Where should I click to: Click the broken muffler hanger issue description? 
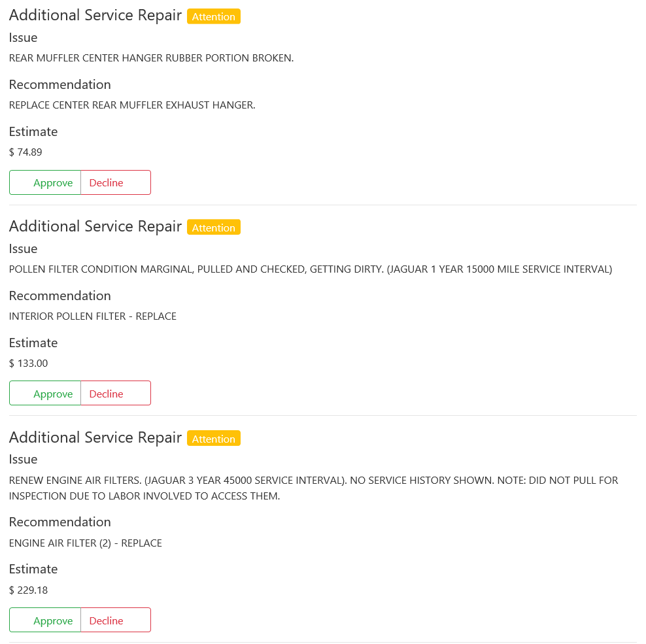tap(151, 58)
